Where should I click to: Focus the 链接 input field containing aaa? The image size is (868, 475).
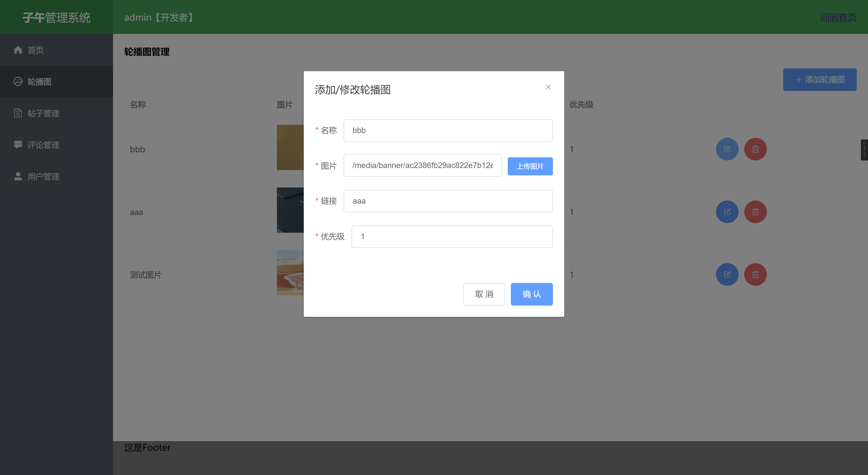click(x=448, y=201)
